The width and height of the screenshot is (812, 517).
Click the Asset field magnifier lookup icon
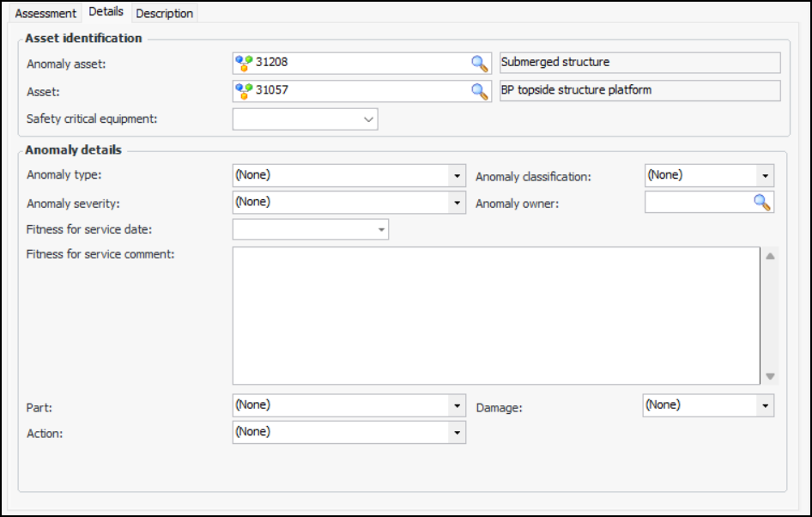click(478, 91)
